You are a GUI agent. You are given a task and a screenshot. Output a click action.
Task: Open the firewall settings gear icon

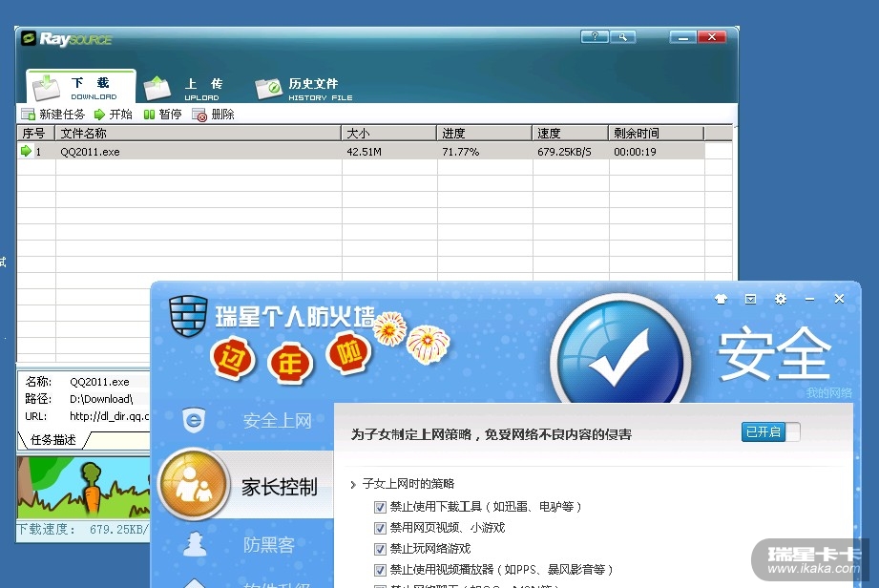coord(781,300)
